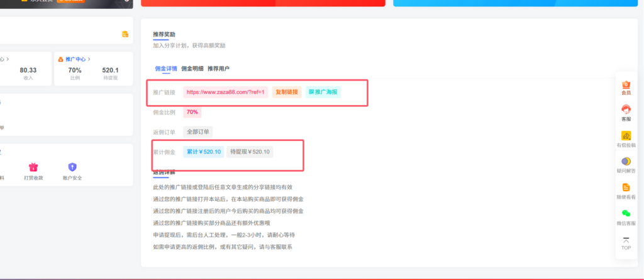Click the 全部订单 tag
Image resolution: width=644 pixels, height=280 pixels.
pos(198,132)
